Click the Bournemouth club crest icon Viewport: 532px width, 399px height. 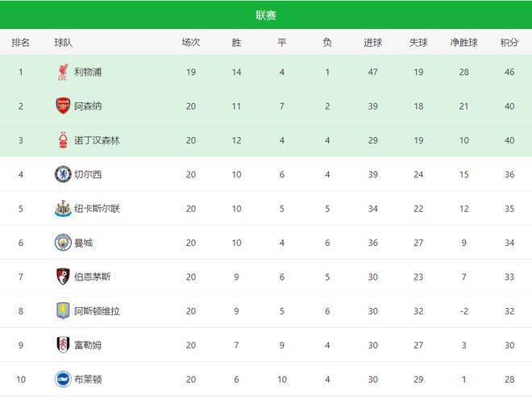62,276
